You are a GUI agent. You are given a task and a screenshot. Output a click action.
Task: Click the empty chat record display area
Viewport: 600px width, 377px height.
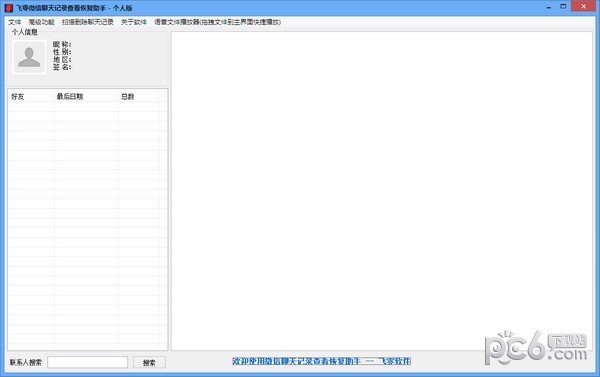click(x=382, y=191)
